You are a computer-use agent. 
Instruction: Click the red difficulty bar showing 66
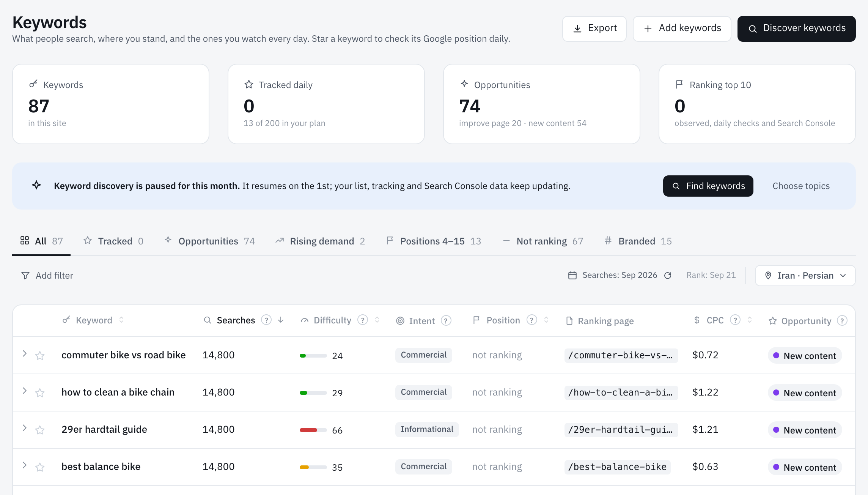click(x=313, y=430)
